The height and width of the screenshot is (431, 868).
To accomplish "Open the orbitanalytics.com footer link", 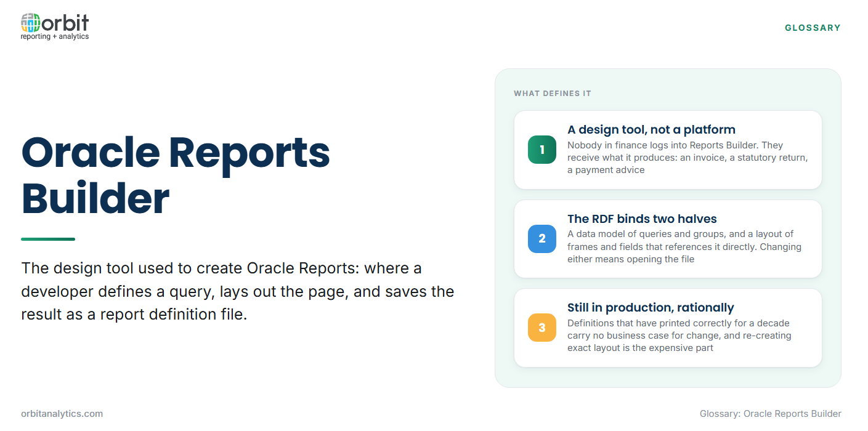I will pyautogui.click(x=62, y=414).
